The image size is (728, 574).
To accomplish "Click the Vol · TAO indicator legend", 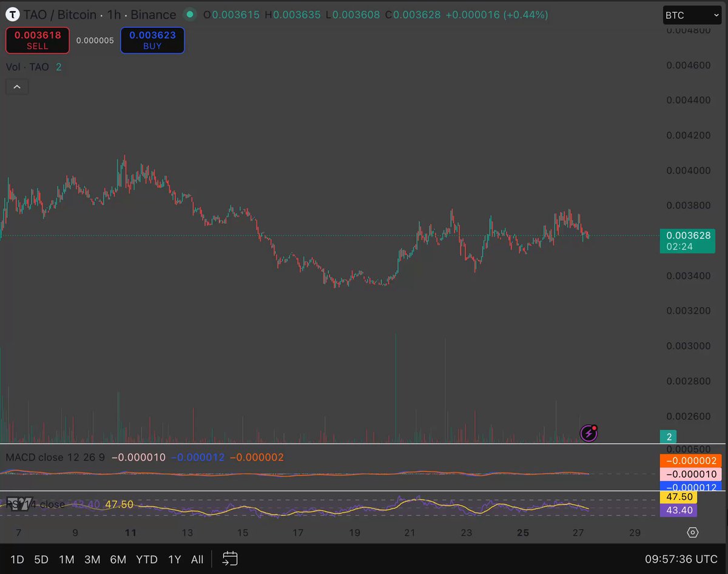I will tap(27, 67).
